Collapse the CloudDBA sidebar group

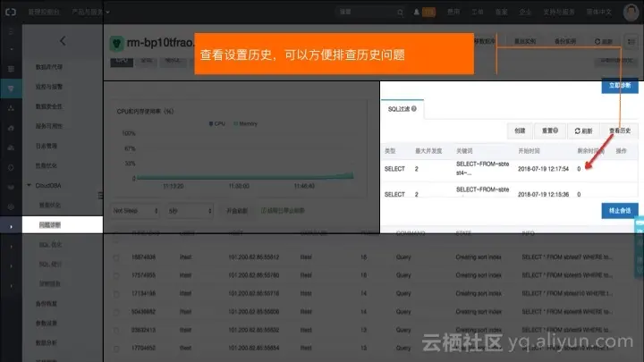pyautogui.click(x=29, y=186)
